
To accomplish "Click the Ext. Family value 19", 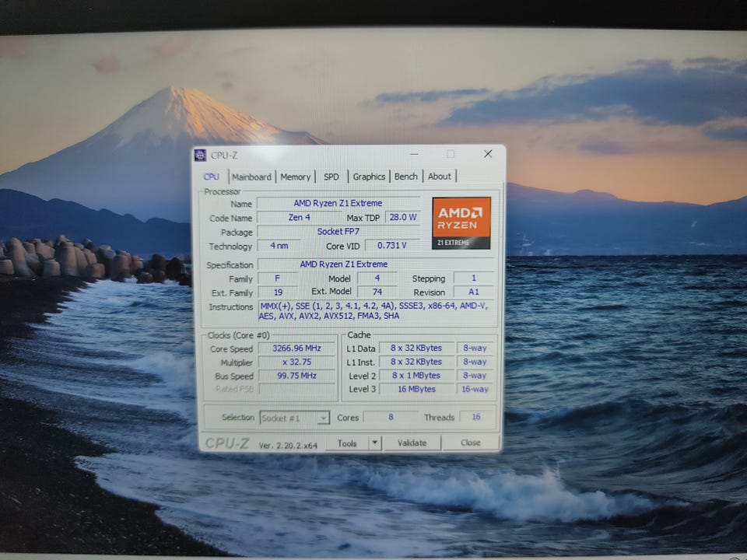I will [279, 292].
